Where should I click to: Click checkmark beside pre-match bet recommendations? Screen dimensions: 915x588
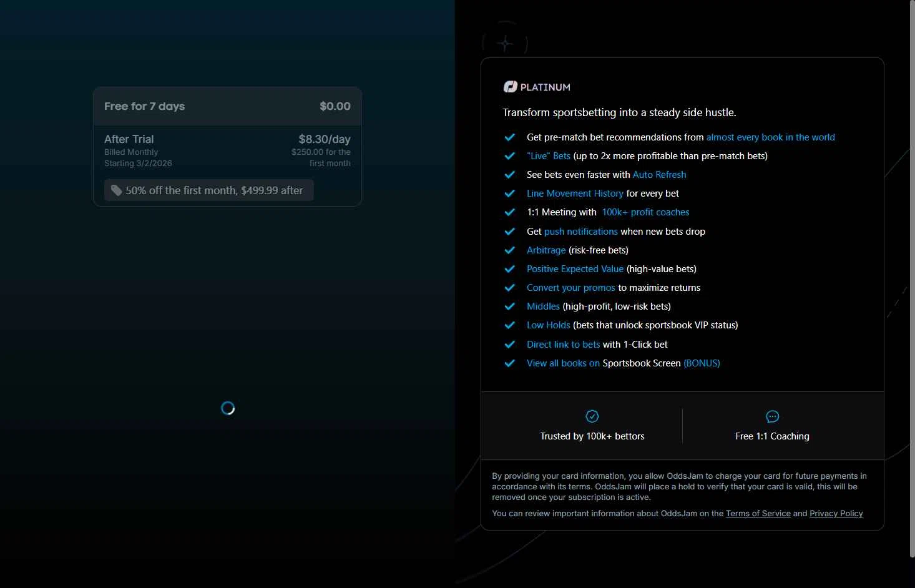pos(510,137)
